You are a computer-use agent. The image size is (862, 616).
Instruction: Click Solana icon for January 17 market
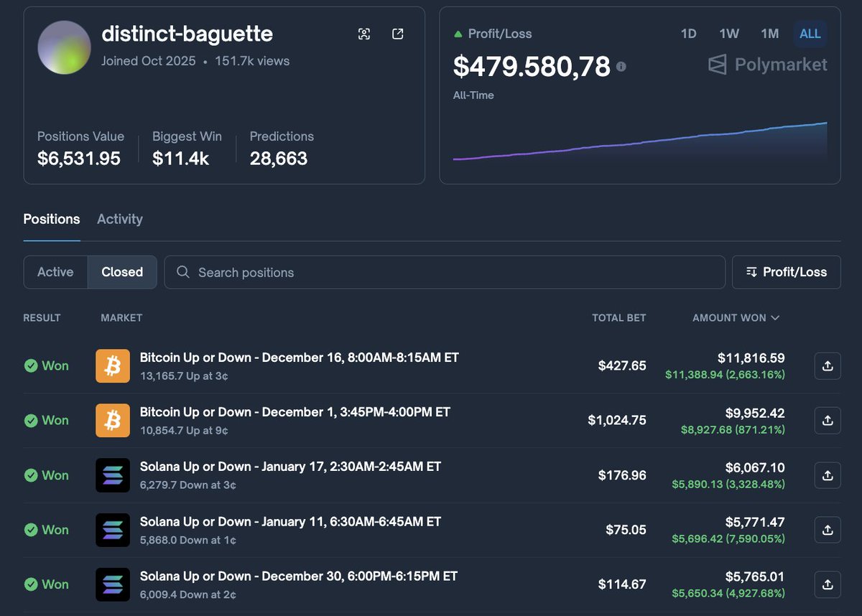click(x=113, y=475)
